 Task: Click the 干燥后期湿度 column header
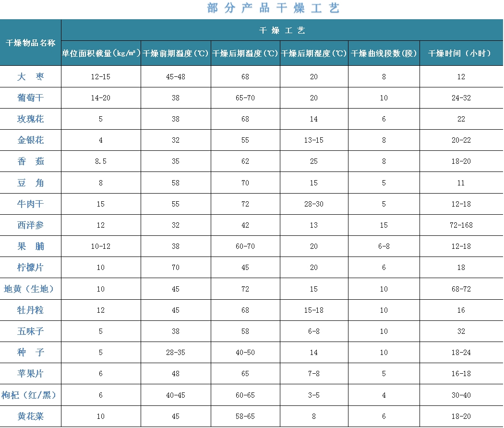coord(314,53)
